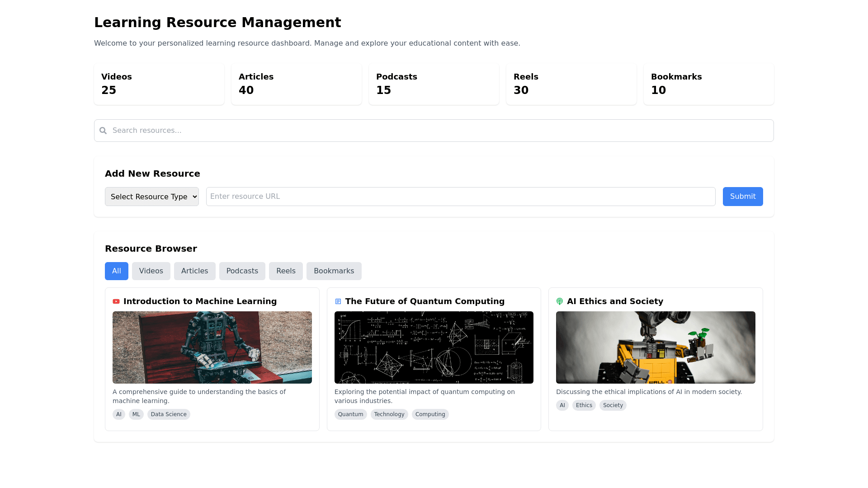The height and width of the screenshot is (488, 868).
Task: Switch to the Articles filter tab
Action: pos(194,271)
